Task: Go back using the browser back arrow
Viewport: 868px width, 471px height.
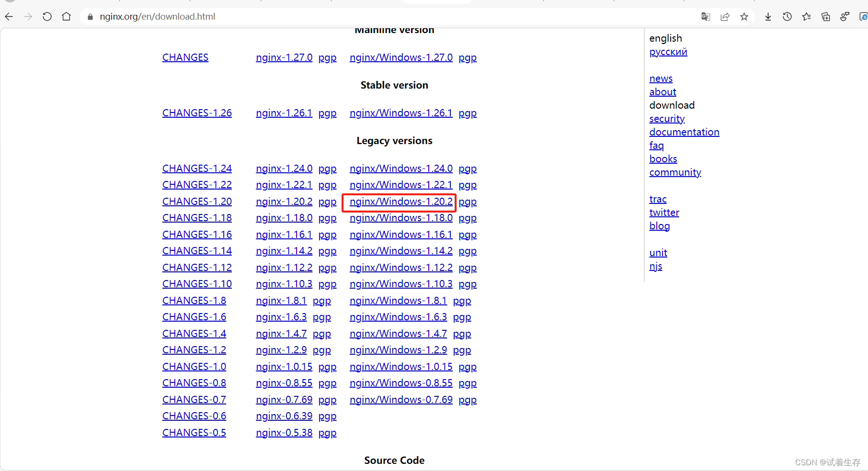Action: (9, 17)
